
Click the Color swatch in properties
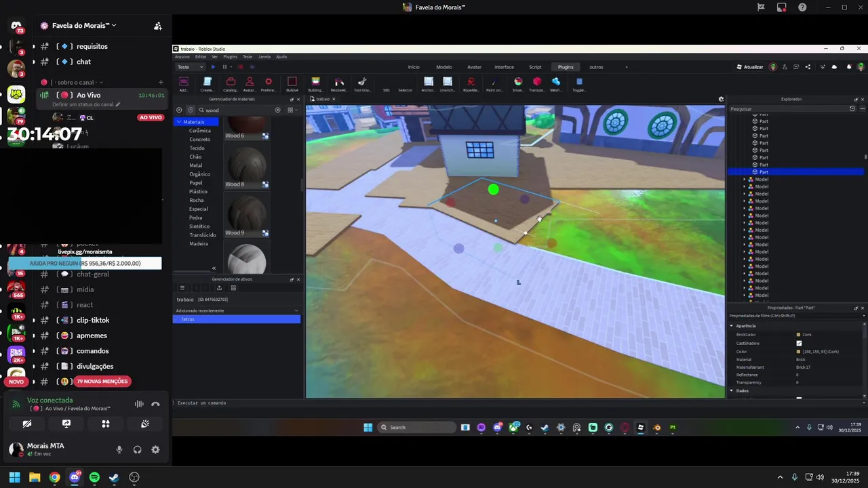coord(799,352)
